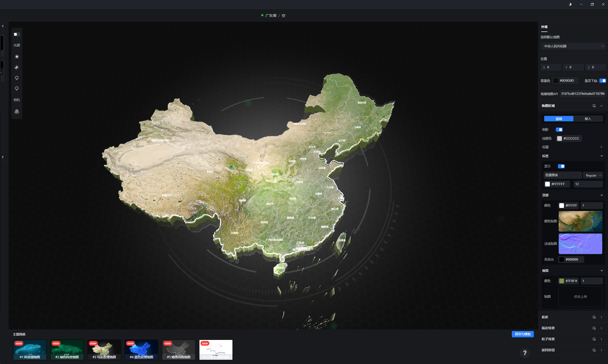Open the 自发光 #000000 color swatch
The width and height of the screenshot is (608, 364).
561,260
